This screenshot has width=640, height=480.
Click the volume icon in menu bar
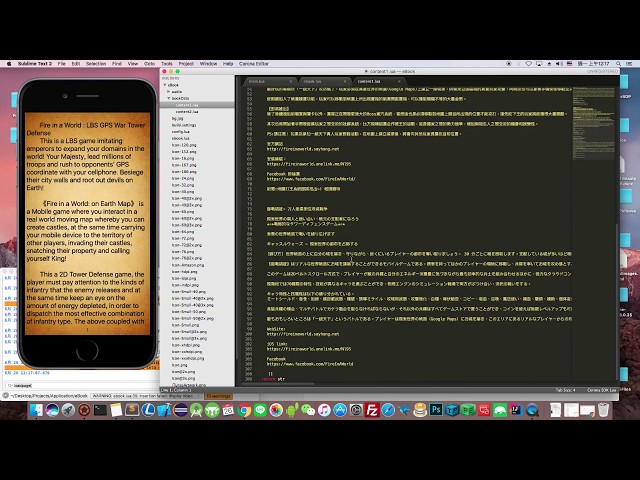(560, 64)
